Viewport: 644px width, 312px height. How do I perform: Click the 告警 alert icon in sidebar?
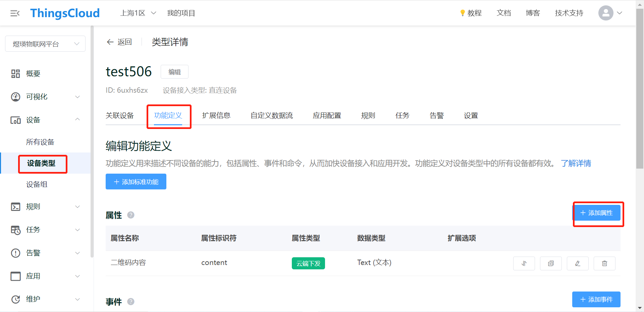16,253
